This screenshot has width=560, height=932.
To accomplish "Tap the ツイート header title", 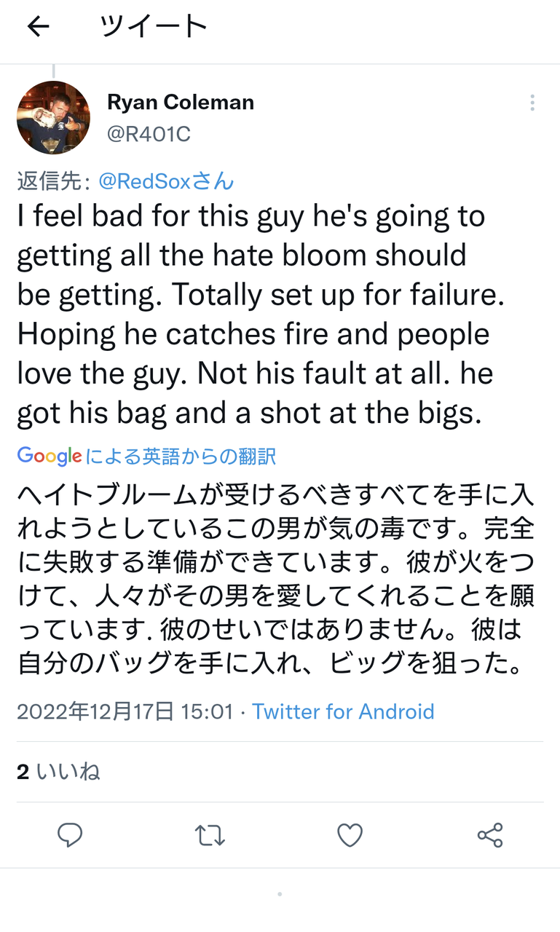I will coord(154,27).
